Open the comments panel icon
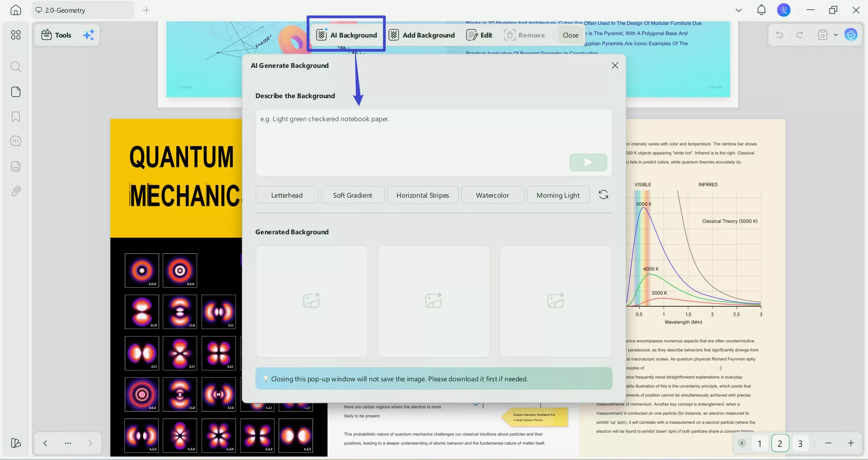The image size is (868, 460). click(x=16, y=141)
